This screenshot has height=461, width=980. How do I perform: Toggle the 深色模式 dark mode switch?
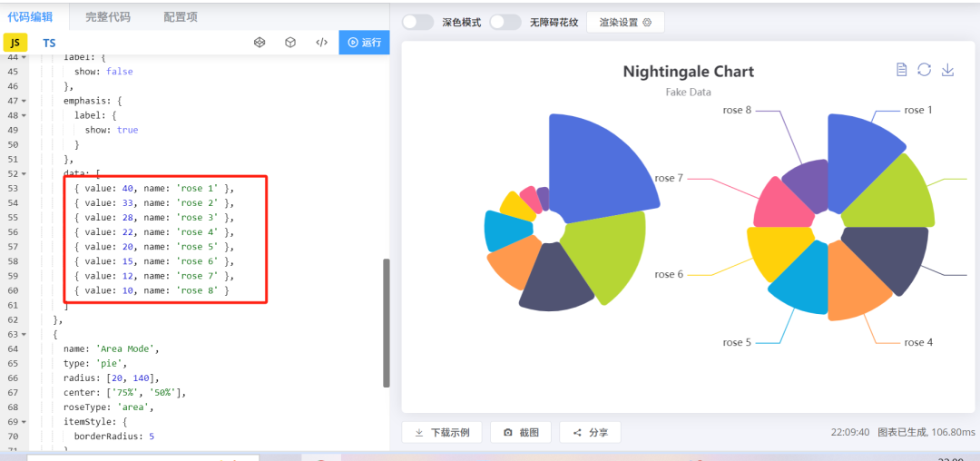[x=417, y=22]
